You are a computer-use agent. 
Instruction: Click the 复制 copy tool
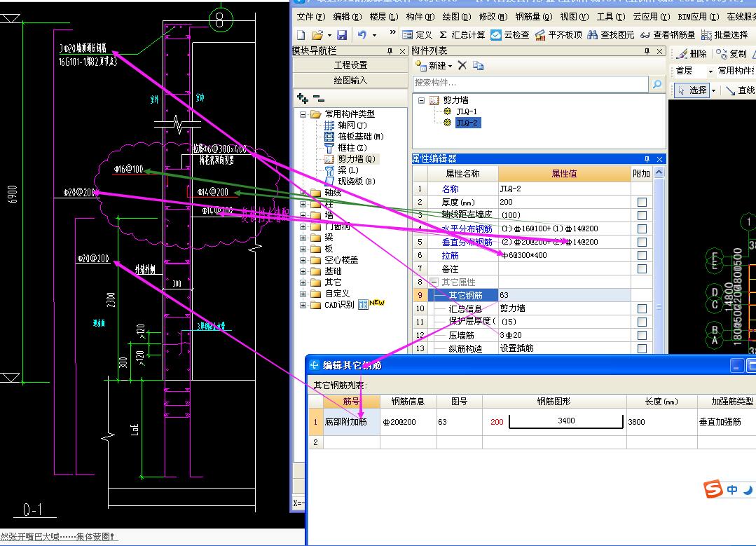point(731,53)
